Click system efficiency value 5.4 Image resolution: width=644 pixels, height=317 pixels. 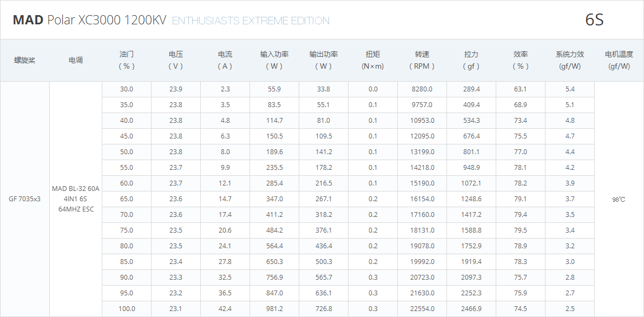(x=570, y=89)
